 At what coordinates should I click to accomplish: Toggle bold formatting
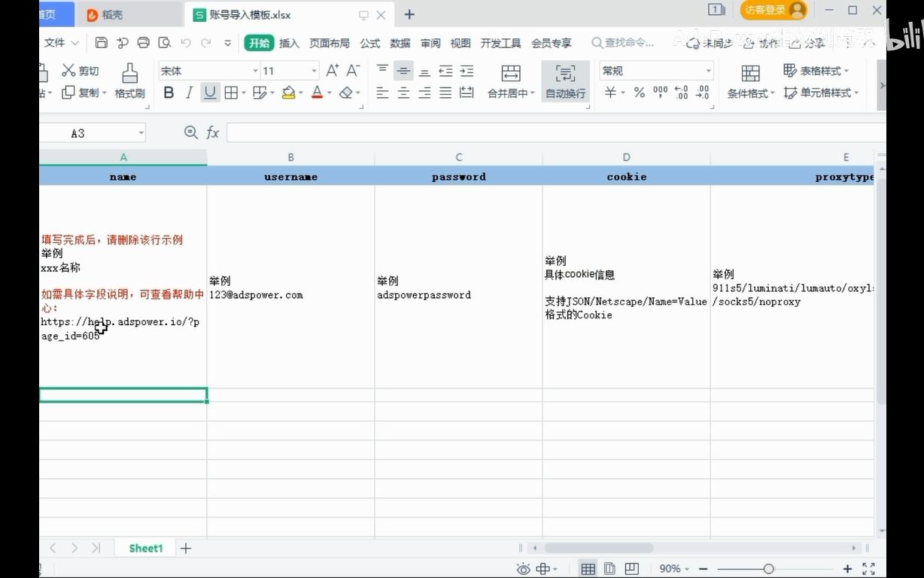pos(169,93)
